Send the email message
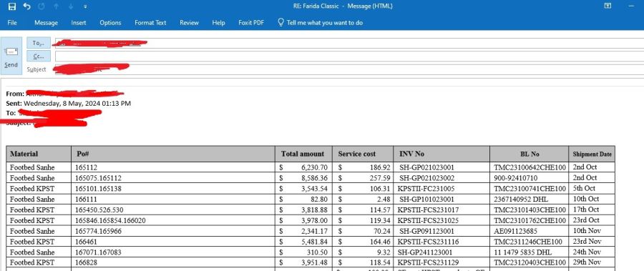Image resolution: width=644 pixels, height=271 pixels. click(11, 56)
